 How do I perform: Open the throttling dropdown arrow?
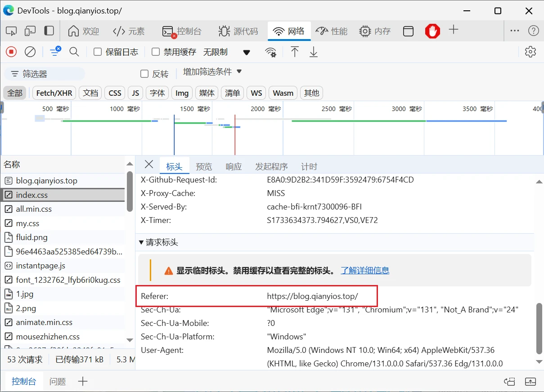(x=246, y=53)
